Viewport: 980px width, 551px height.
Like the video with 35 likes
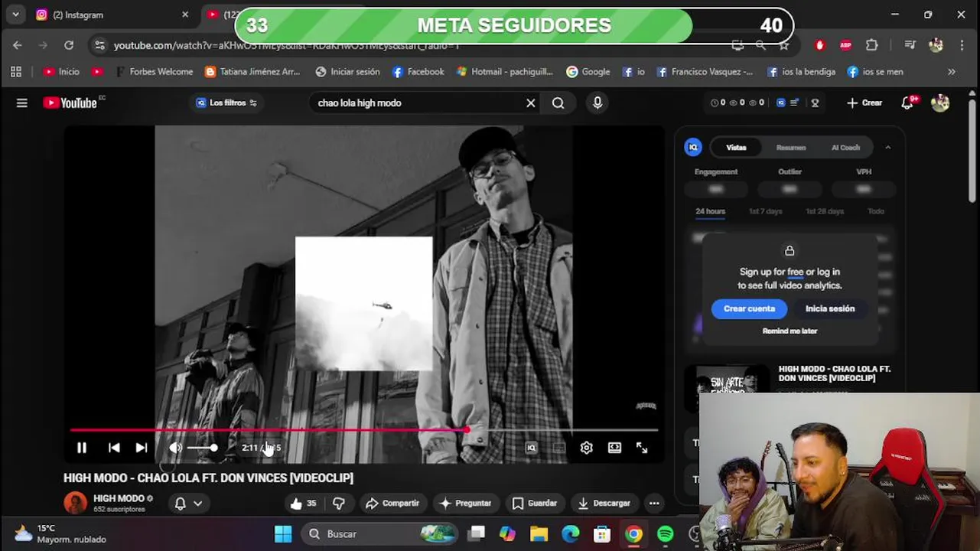(x=303, y=503)
